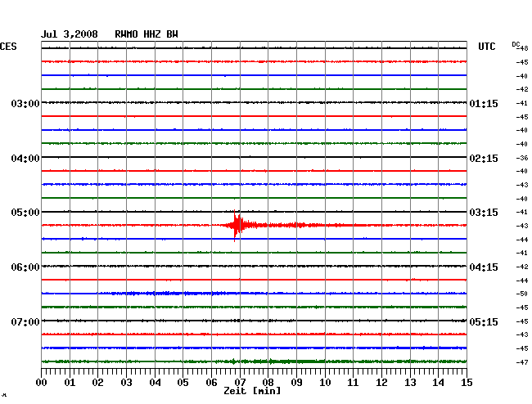Click the DC offset value "-36"
This screenshot has width=532, height=404.
point(522,158)
